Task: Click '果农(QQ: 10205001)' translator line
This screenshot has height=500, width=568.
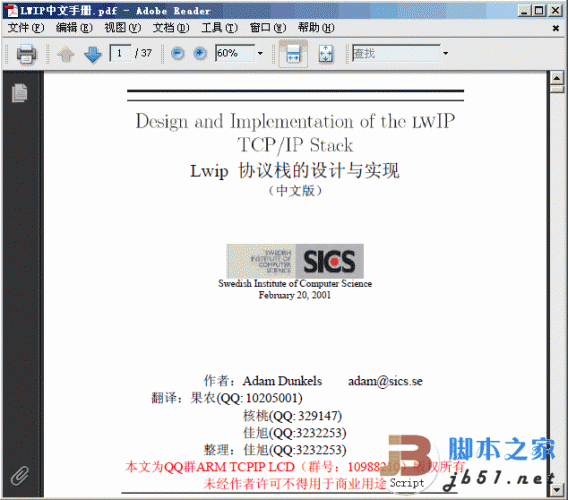Action: (246, 398)
